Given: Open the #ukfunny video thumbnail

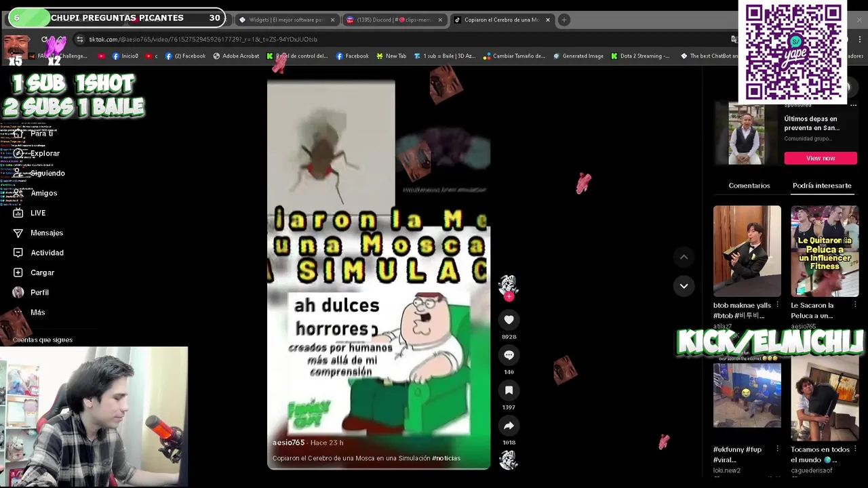Looking at the screenshot, I should [747, 395].
